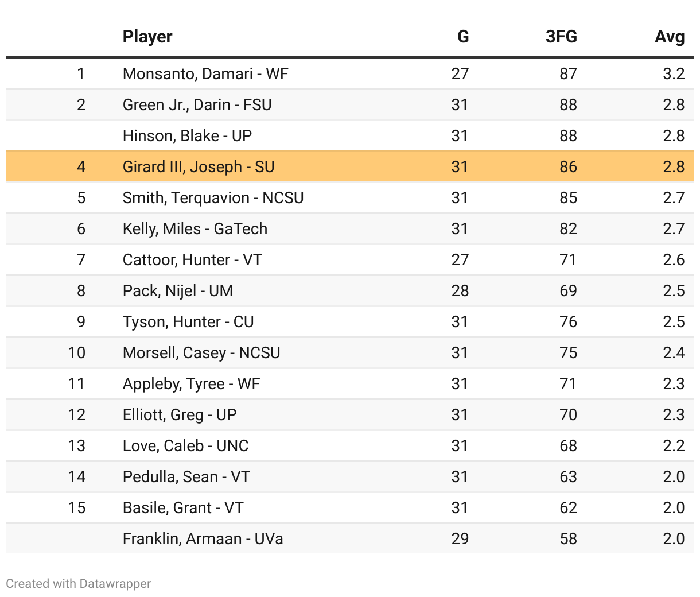
Task: Click rank number 15 in the table
Action: pyautogui.click(x=77, y=508)
